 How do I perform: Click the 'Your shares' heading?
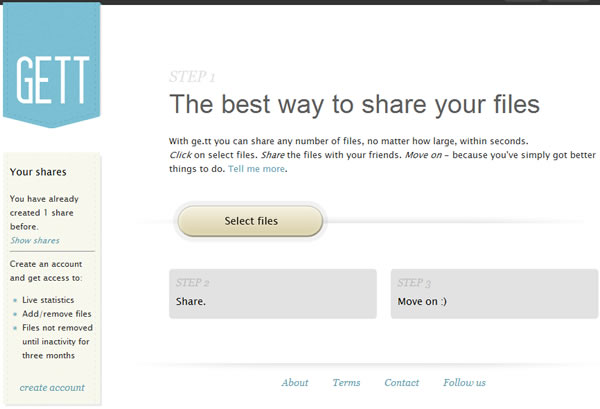[38, 172]
